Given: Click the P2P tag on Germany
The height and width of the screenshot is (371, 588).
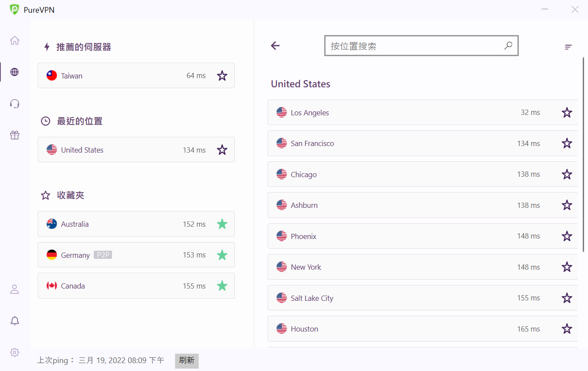Looking at the screenshot, I should [x=103, y=255].
